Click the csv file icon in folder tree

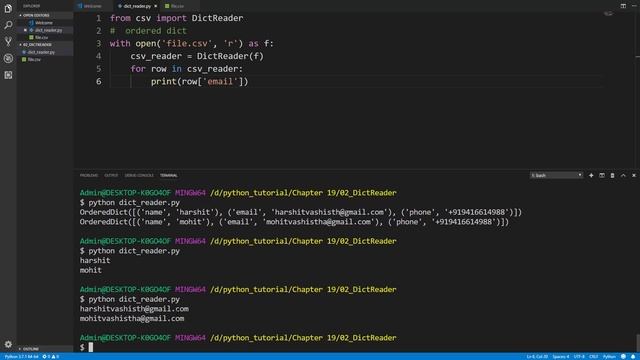click(x=24, y=60)
